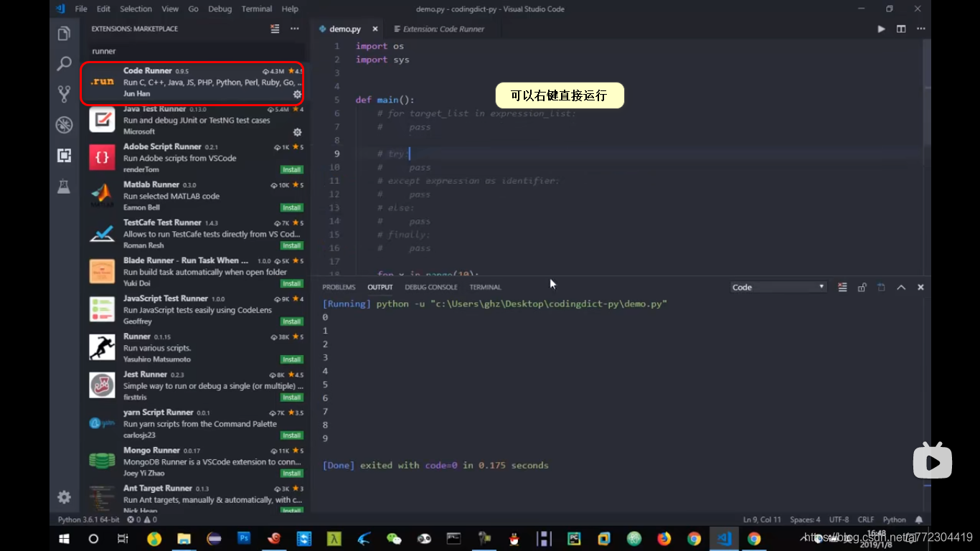Viewport: 980px width, 551px height.
Task: Open the Search view in activity bar
Action: (65, 63)
